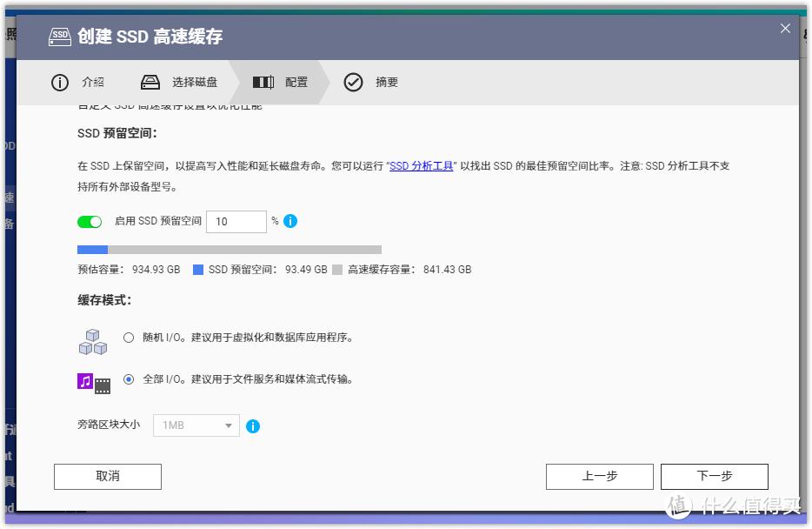Click the info icon next to the percentage field

point(290,221)
